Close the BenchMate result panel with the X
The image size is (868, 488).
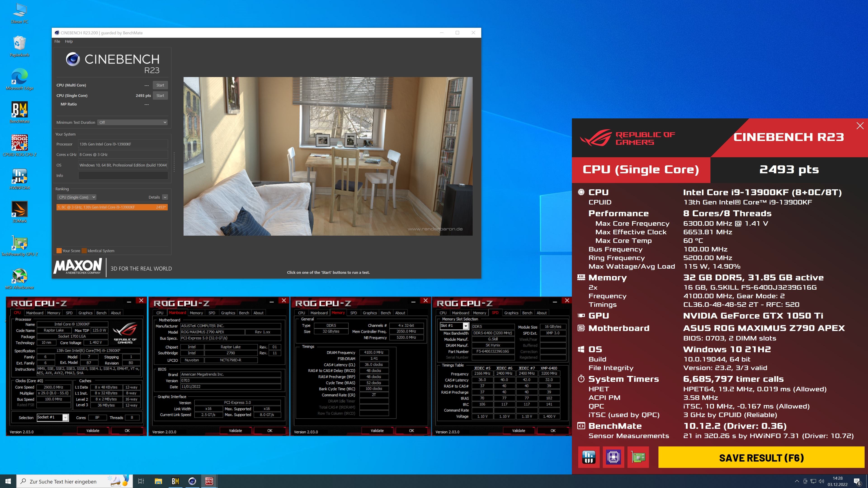(x=860, y=126)
